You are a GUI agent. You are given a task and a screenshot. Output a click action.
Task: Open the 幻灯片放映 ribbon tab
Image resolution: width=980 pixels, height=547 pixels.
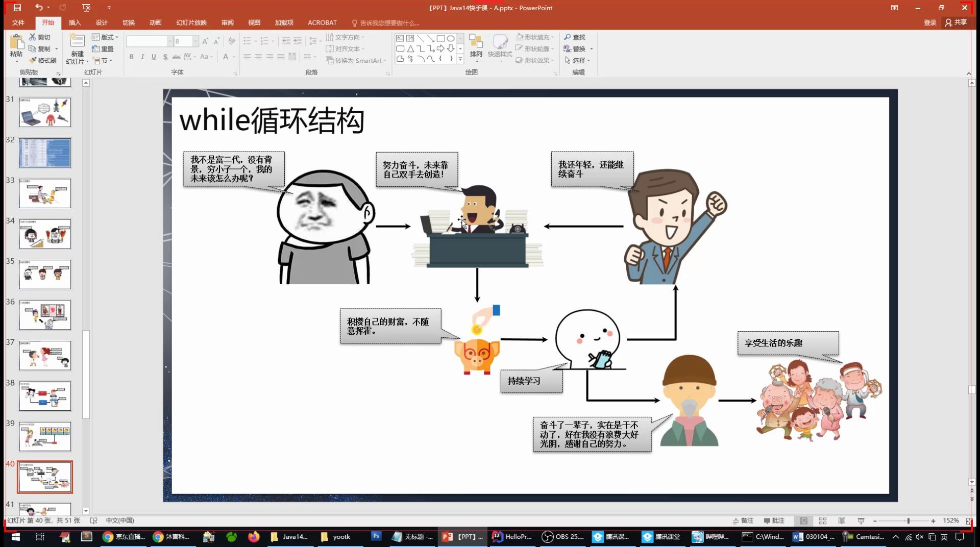(193, 23)
